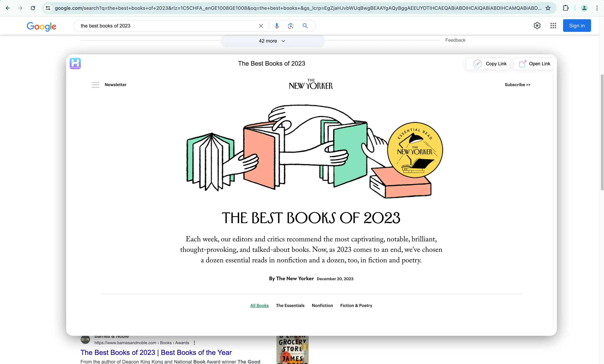Click the Sign in button
The width and height of the screenshot is (604, 364).
(577, 26)
